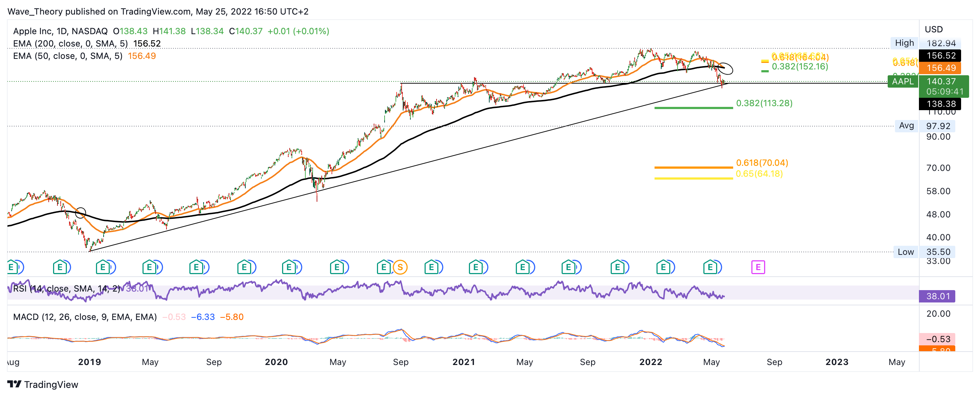
Task: Click the earnings E marker below 2022
Action: point(663,267)
